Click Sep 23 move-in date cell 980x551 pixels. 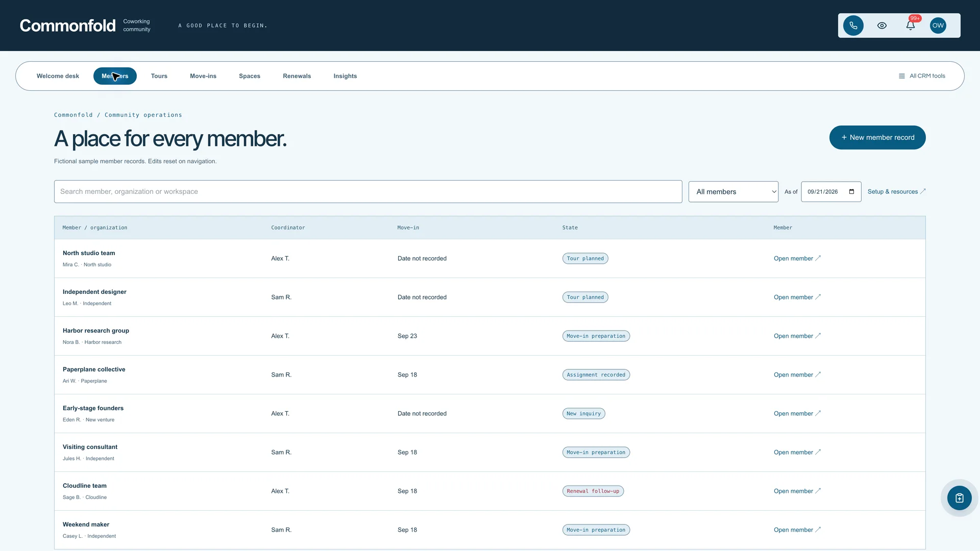(407, 336)
